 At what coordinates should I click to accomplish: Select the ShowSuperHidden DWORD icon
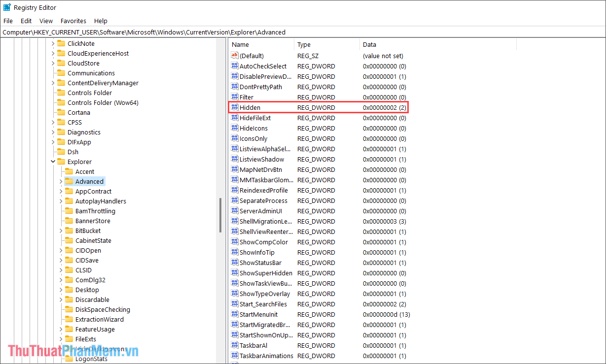tap(235, 273)
